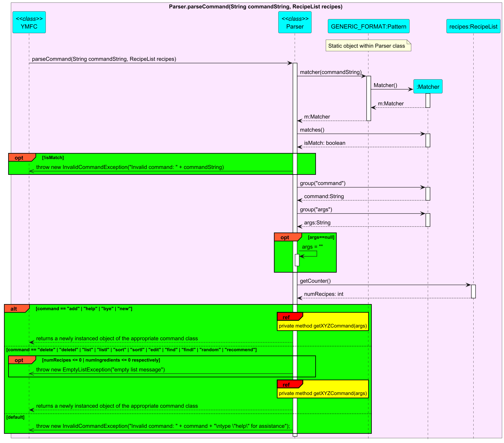
Task: Select the matches() message label
Action: click(312, 130)
